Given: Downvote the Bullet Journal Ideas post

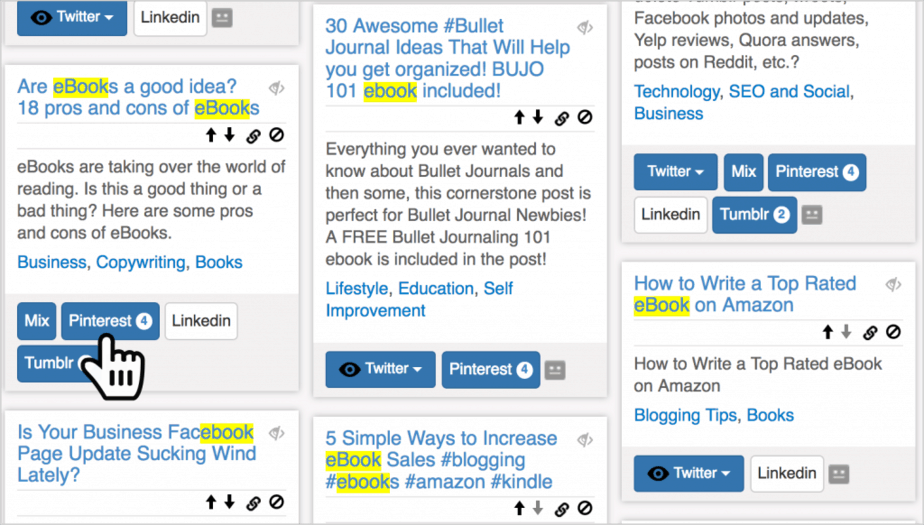Looking at the screenshot, I should point(537,117).
